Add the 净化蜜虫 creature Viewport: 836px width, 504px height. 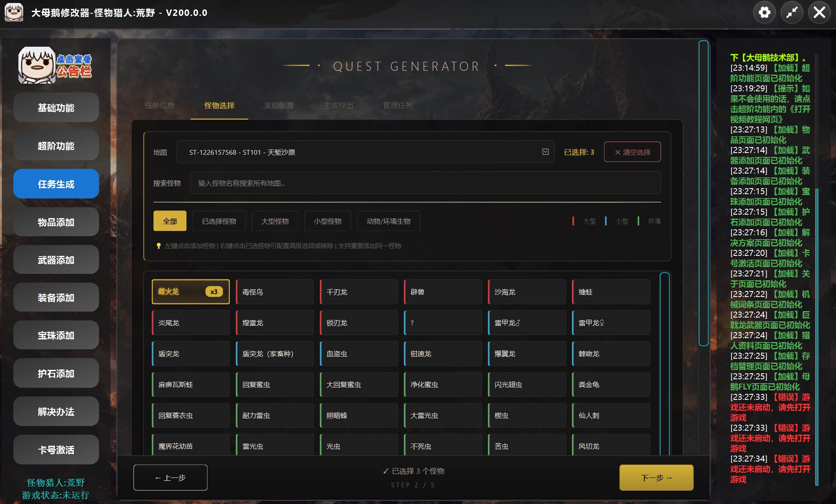pos(443,384)
